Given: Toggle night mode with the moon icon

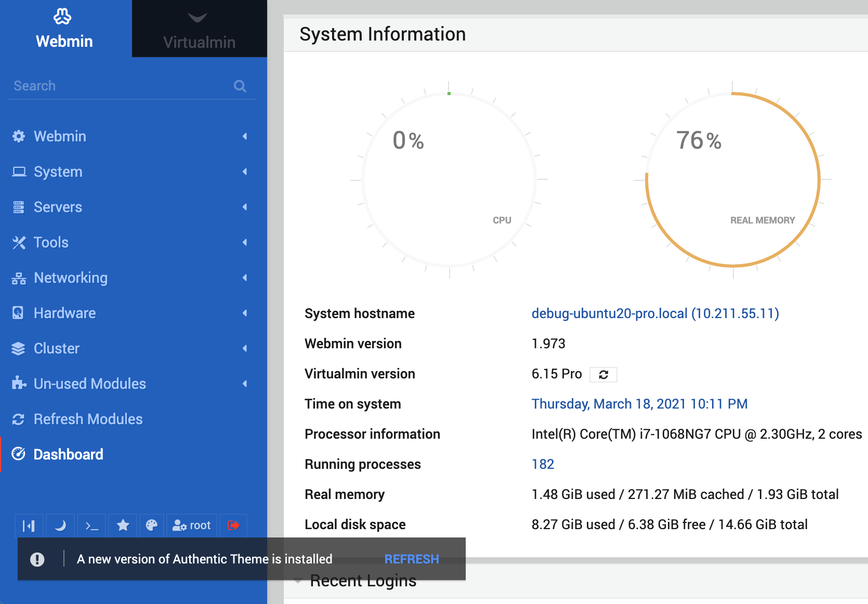Looking at the screenshot, I should [x=60, y=526].
